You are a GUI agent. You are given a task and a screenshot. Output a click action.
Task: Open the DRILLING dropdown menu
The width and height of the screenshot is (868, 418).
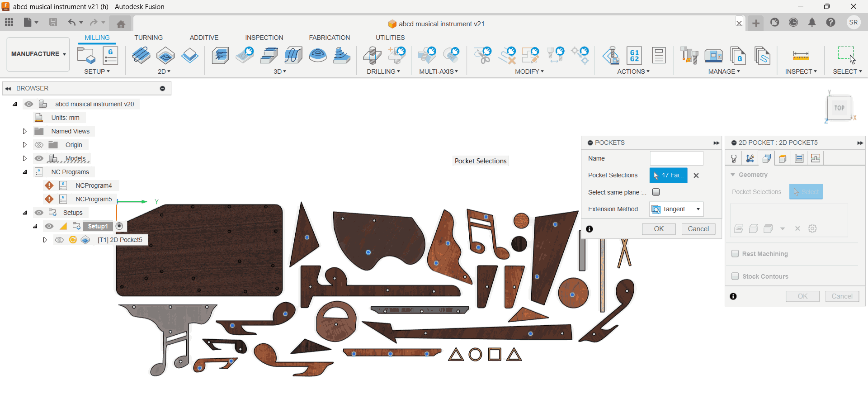(x=383, y=71)
